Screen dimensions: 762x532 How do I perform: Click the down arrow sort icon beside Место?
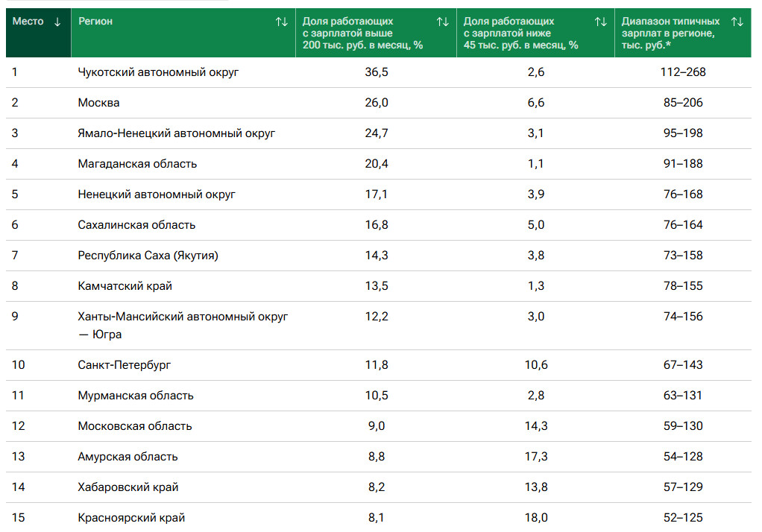coord(57,22)
